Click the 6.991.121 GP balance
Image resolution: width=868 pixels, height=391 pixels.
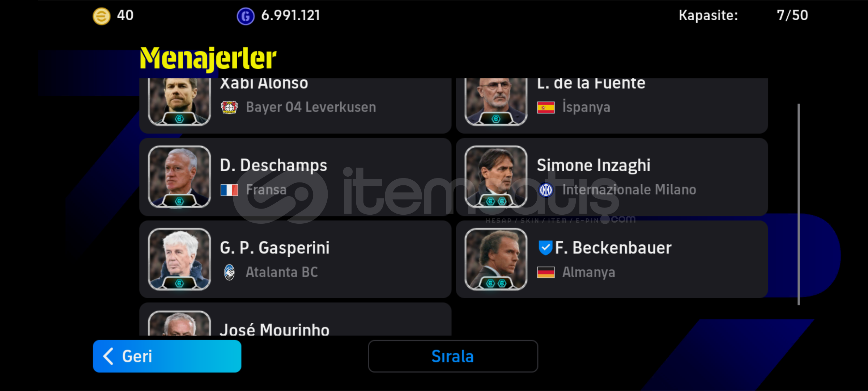pos(290,15)
